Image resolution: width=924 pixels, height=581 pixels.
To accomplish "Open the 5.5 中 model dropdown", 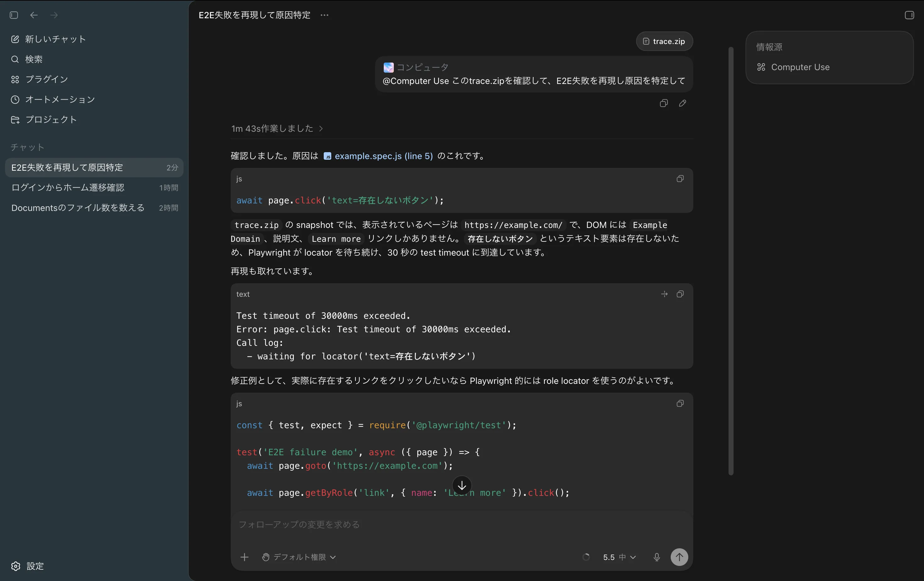I will (619, 557).
